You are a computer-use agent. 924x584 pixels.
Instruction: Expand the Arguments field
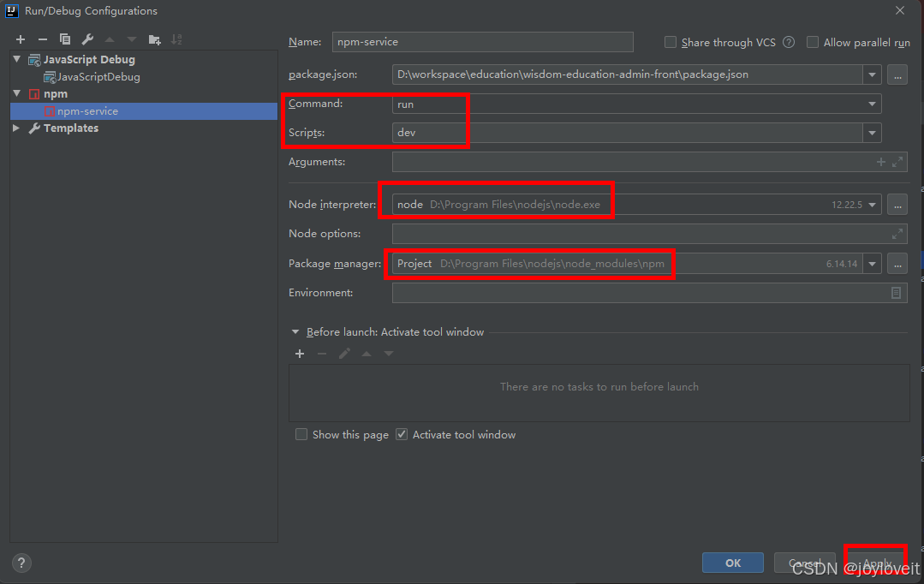(x=897, y=162)
